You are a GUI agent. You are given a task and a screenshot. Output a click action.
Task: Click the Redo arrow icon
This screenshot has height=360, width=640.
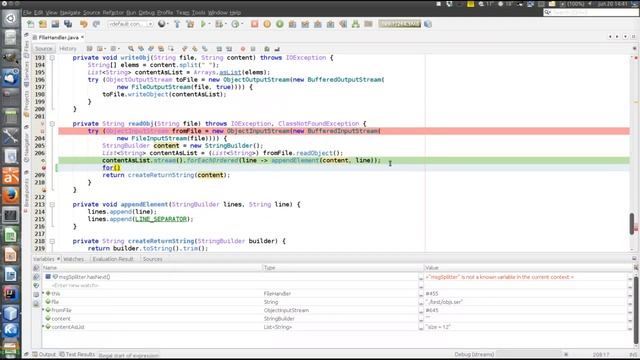(96, 24)
